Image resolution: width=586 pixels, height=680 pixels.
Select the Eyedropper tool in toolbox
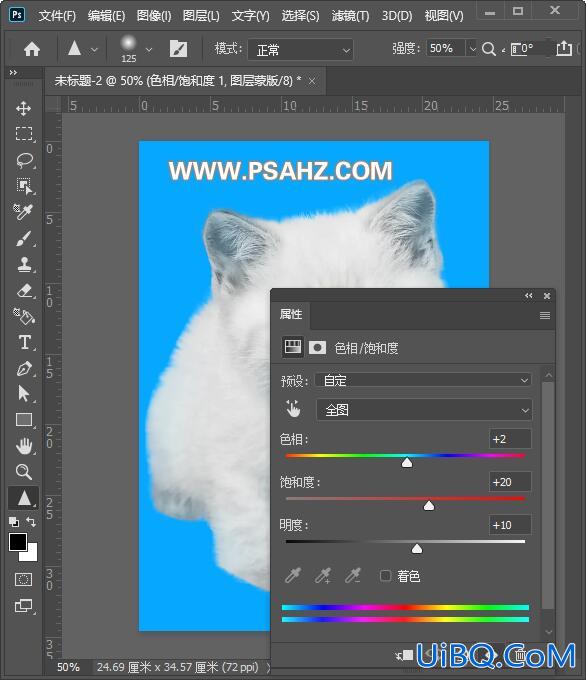(x=23, y=212)
